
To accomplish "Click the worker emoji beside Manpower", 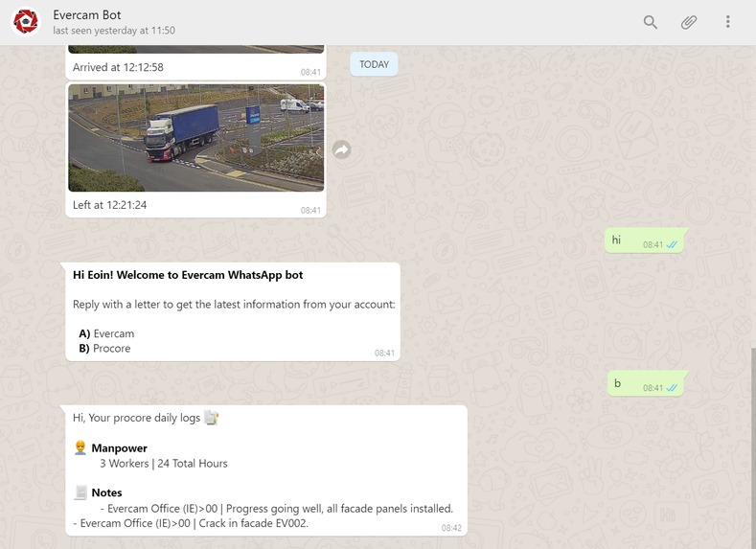I will point(80,447).
